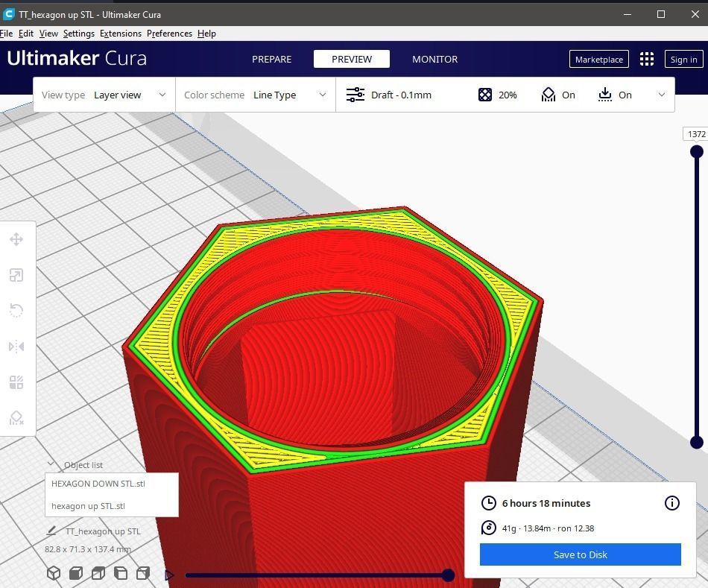Open the View type Layer view dropdown
708x588 pixels.
[104, 95]
